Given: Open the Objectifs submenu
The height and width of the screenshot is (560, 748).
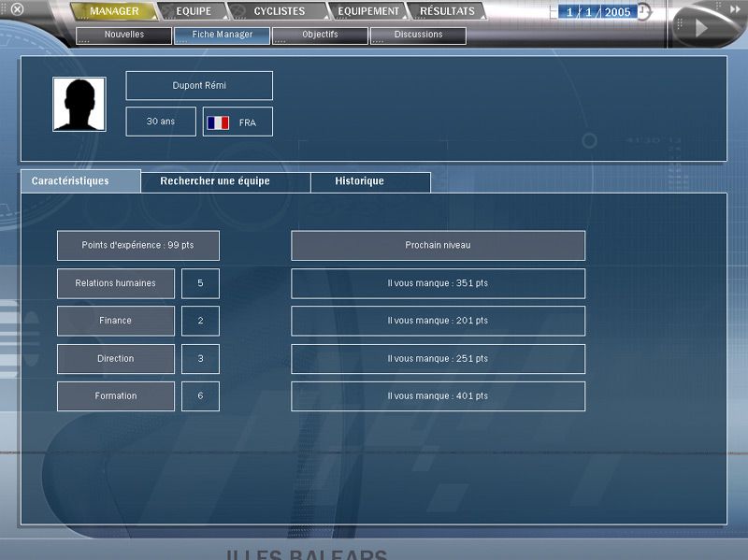Looking at the screenshot, I should pos(320,36).
